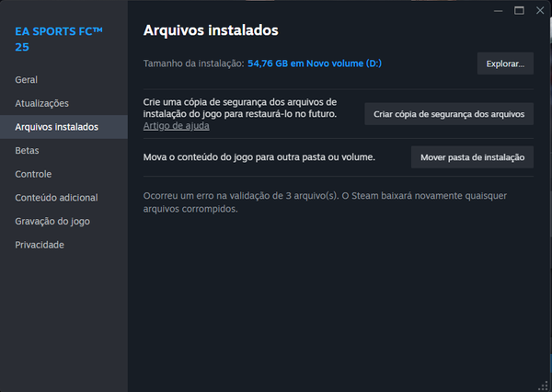Close the properties window
This screenshot has width=552, height=392.
[x=540, y=10]
